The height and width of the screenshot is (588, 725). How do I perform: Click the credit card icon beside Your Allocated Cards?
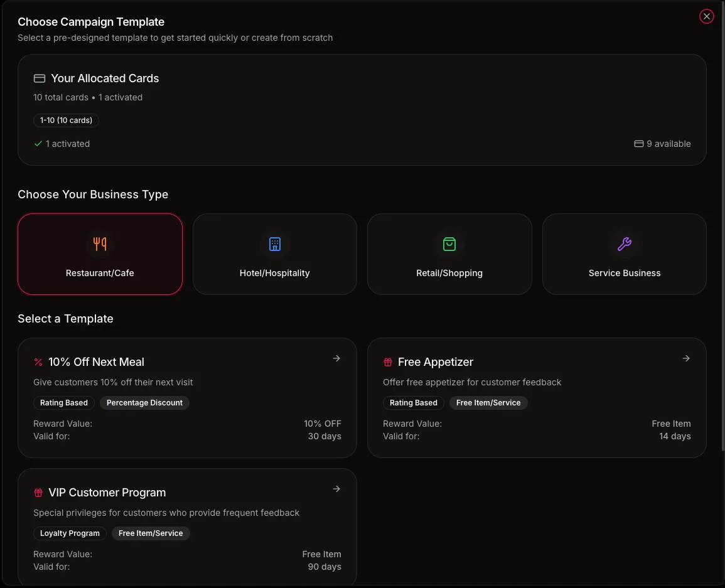[x=40, y=78]
